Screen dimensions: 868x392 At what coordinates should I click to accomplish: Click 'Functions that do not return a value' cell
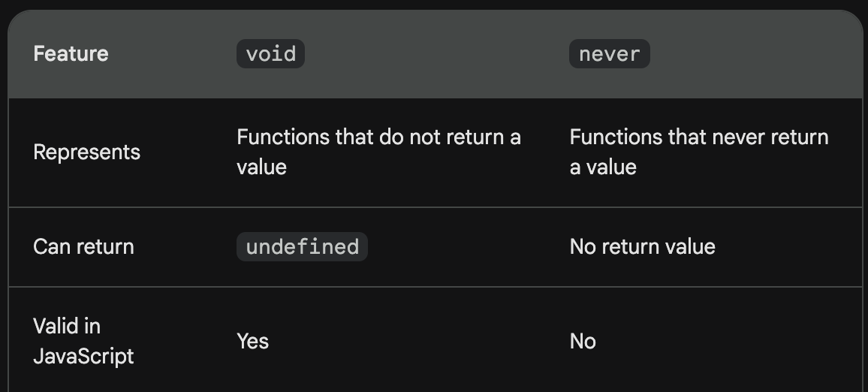(378, 152)
